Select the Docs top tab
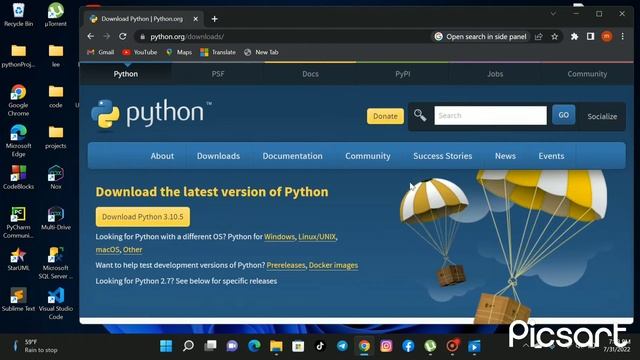Image resolution: width=640 pixels, height=360 pixels. [x=310, y=74]
